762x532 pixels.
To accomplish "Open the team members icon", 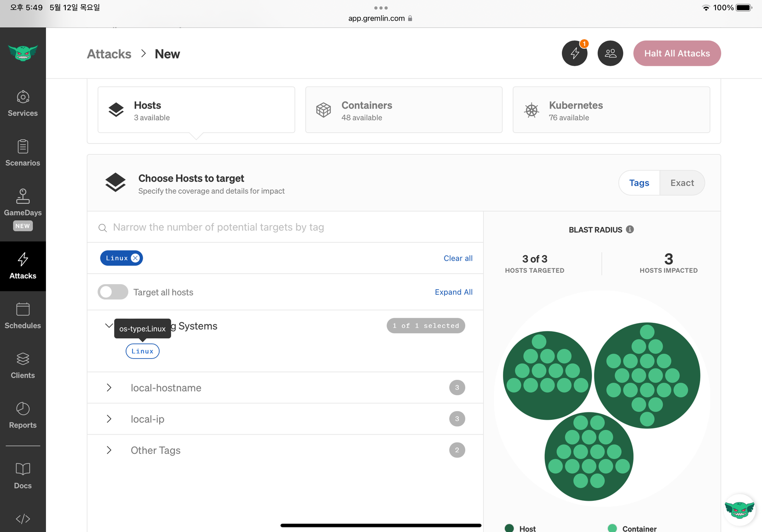I will (x=610, y=53).
